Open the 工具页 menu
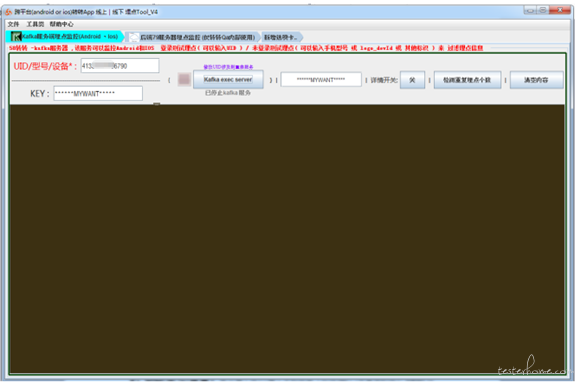The width and height of the screenshot is (575, 383). click(x=35, y=24)
